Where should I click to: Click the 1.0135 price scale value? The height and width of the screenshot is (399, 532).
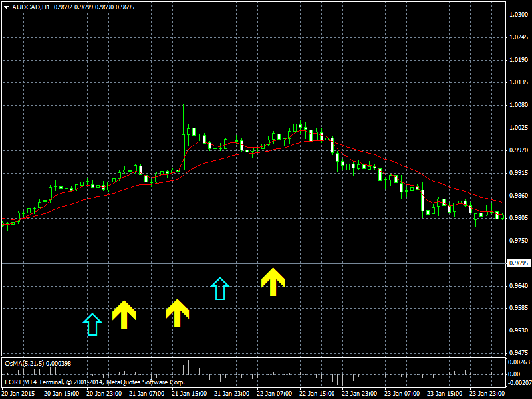click(519, 82)
